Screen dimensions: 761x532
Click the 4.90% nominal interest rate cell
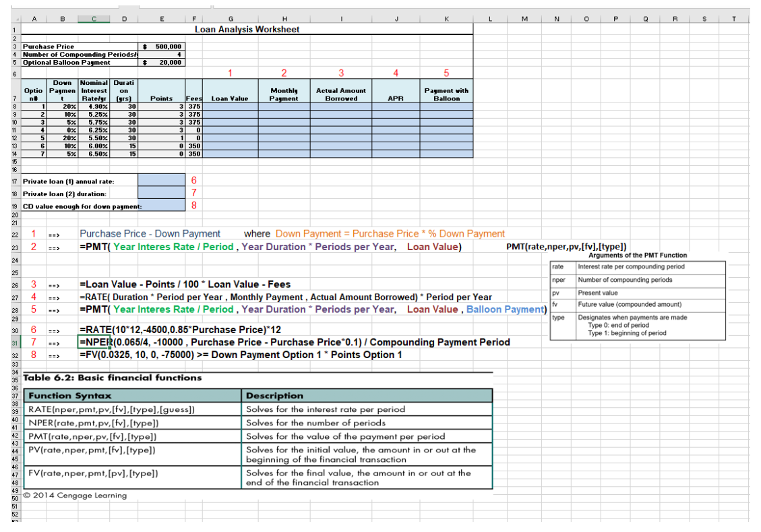click(94, 107)
